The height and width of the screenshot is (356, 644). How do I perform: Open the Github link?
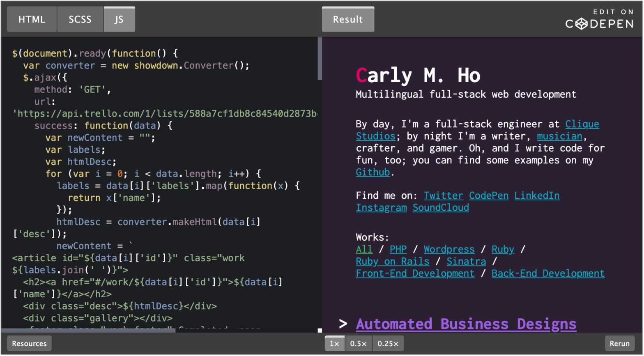click(x=373, y=172)
